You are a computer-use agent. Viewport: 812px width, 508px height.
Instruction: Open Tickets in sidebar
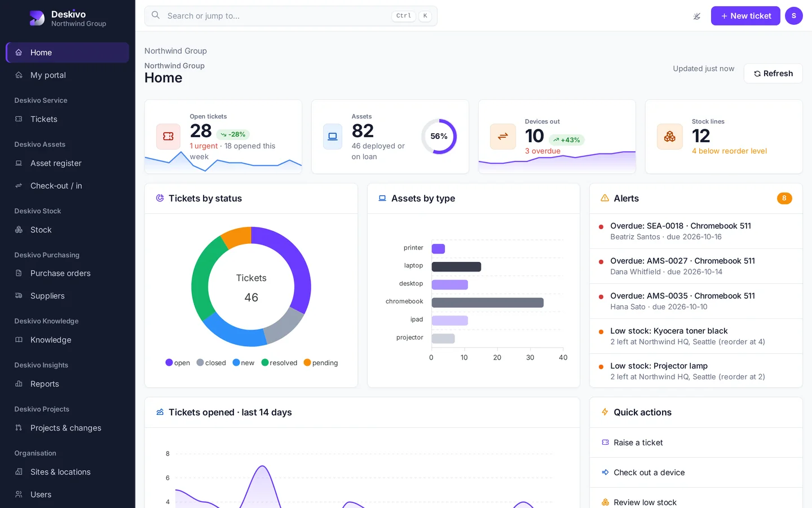[68, 119]
